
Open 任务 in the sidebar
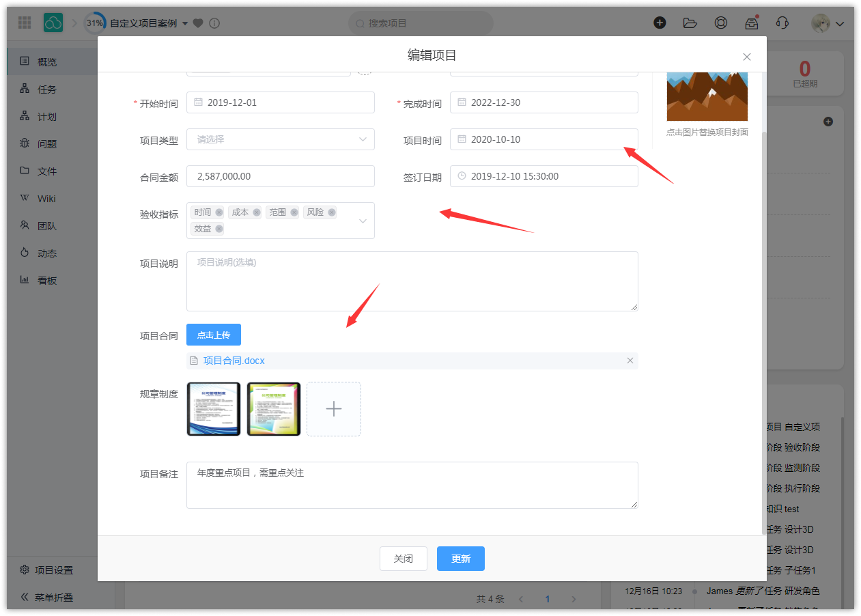[x=52, y=89]
